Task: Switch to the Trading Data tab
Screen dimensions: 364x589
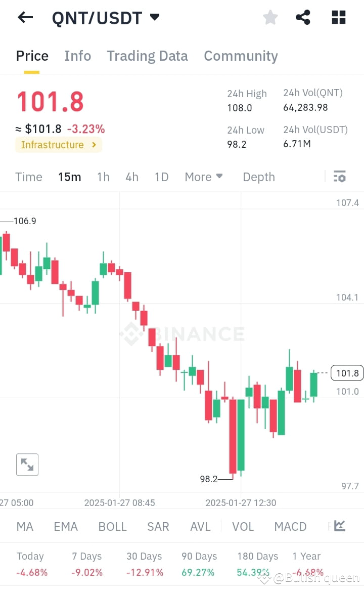Action: click(x=147, y=56)
